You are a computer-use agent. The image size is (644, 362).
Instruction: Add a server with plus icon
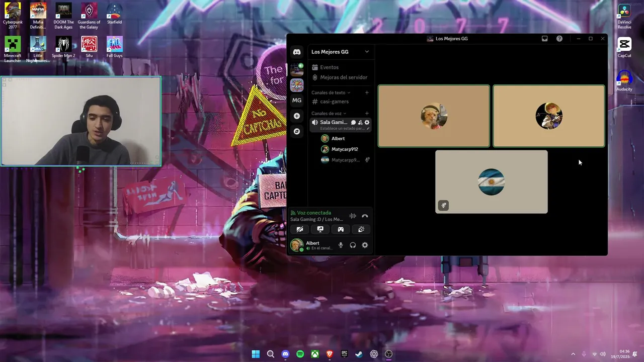297,116
